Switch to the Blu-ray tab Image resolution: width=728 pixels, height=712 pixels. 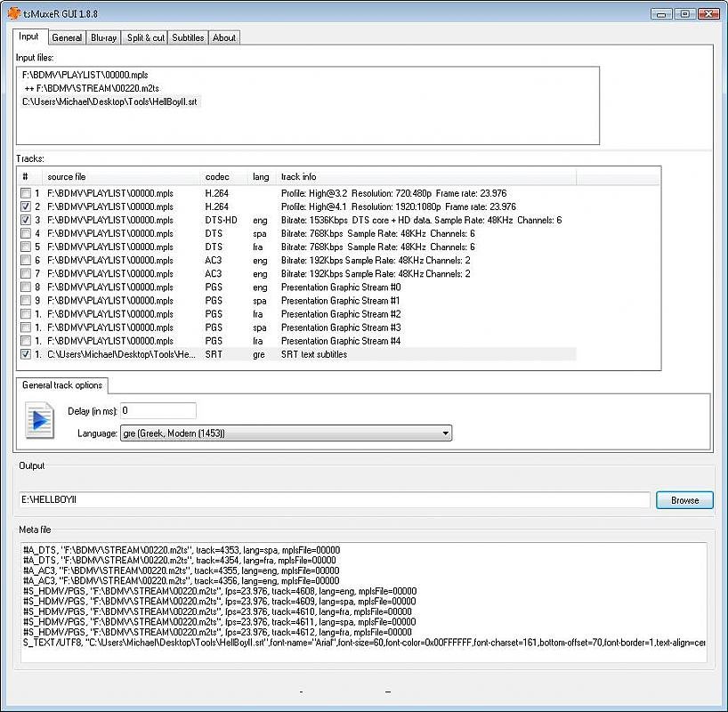[x=103, y=37]
